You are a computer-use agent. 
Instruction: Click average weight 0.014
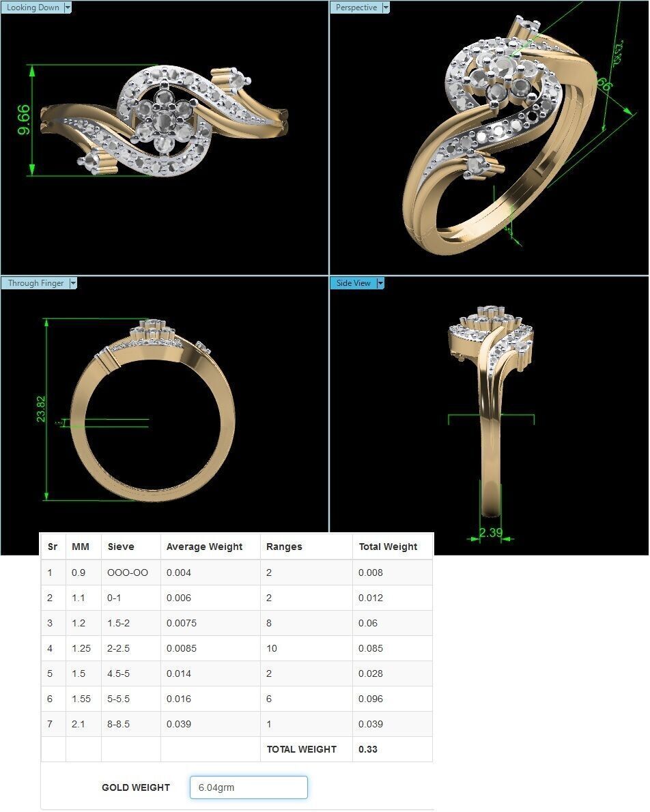178,673
